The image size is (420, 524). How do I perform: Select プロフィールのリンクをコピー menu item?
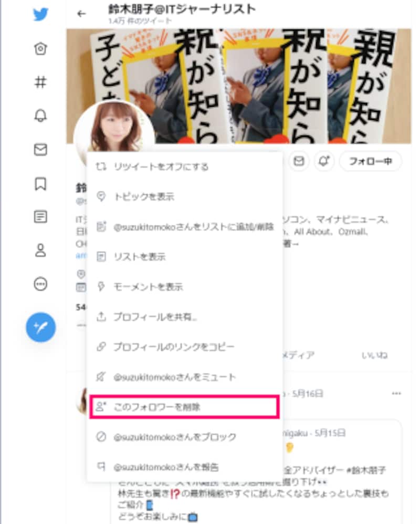click(184, 347)
